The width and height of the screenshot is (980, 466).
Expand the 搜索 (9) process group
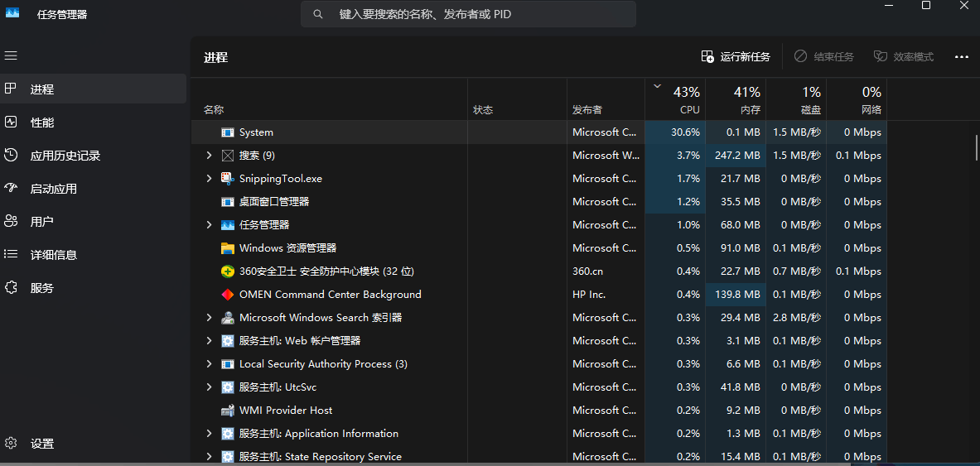[x=210, y=156]
